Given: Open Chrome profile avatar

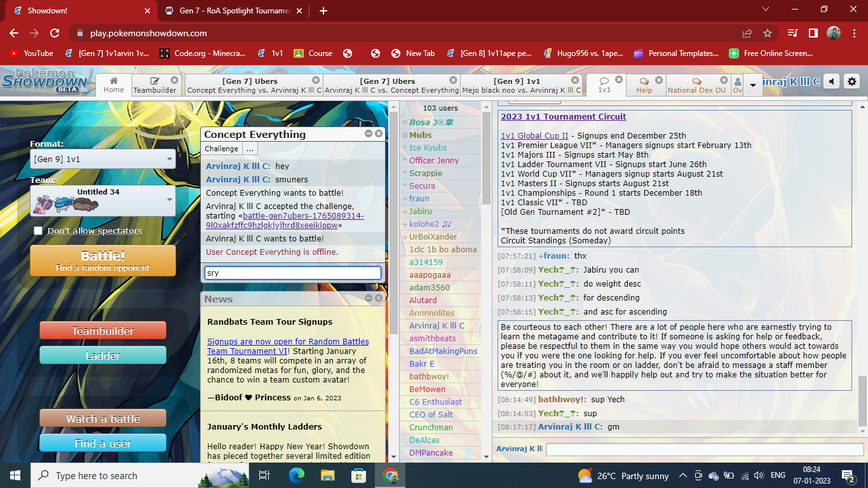Looking at the screenshot, I should pos(834,33).
